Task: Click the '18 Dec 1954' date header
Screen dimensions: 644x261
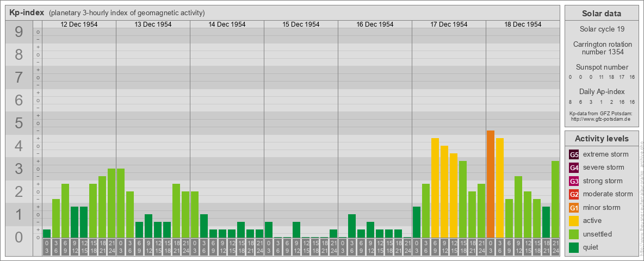Action: [522, 24]
